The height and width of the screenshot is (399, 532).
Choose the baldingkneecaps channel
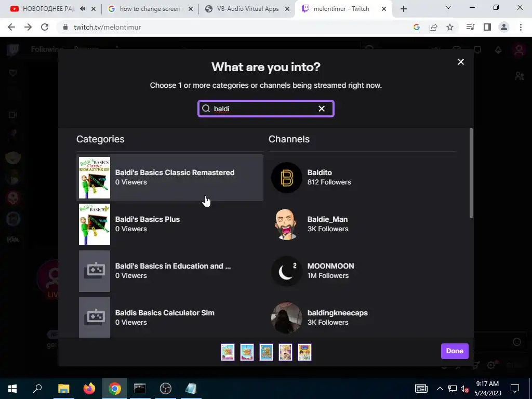(x=362, y=317)
